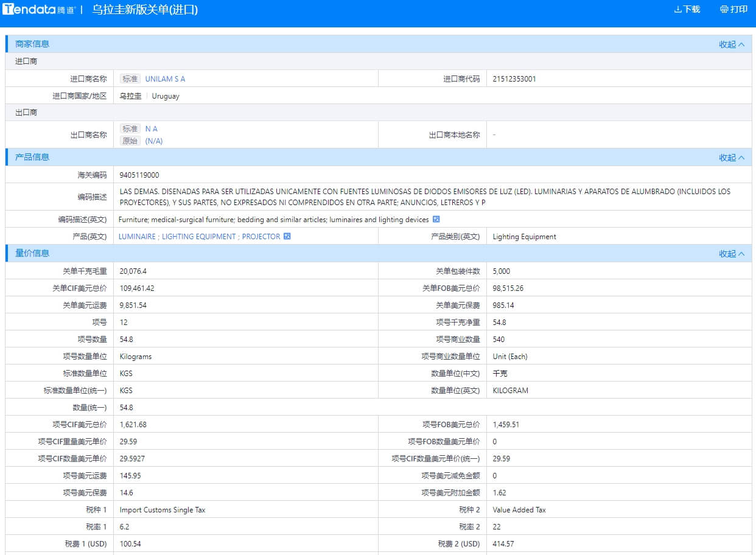Screen dimensions: 756x555
Task: Click 标准 tag beside UNILAM S A
Action: click(130, 79)
